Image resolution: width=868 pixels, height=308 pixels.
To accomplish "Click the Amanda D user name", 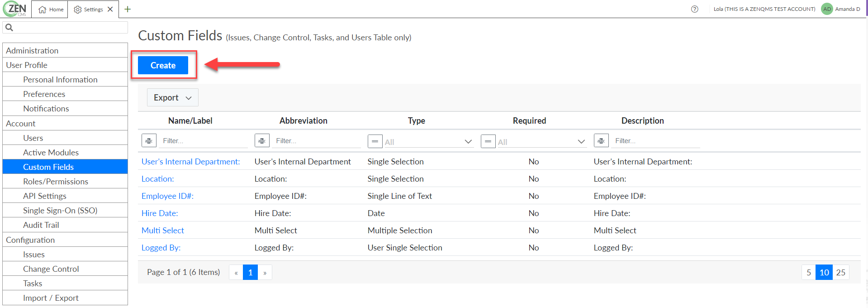I will (x=848, y=9).
